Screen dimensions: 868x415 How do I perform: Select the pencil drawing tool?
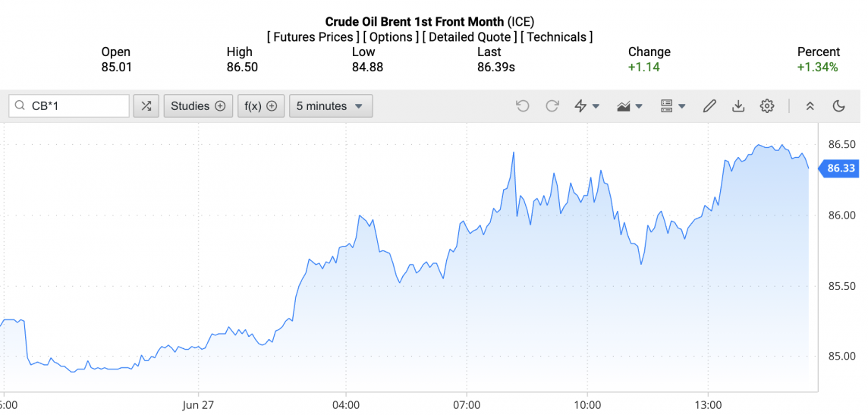(x=709, y=106)
